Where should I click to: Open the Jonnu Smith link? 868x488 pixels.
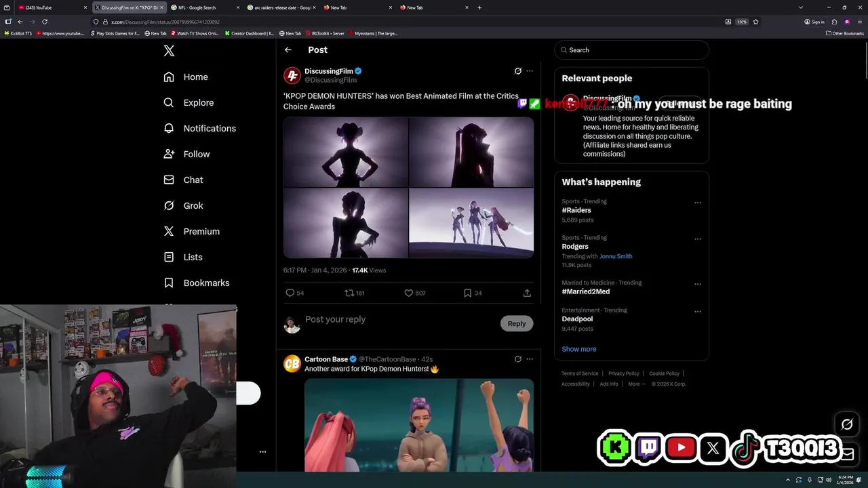(x=616, y=256)
